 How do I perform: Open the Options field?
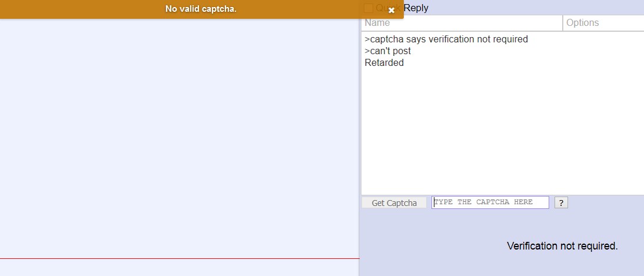click(603, 23)
